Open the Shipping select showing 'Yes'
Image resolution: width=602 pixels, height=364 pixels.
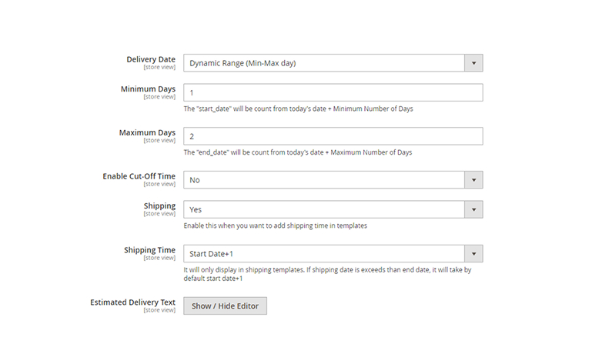323,209
